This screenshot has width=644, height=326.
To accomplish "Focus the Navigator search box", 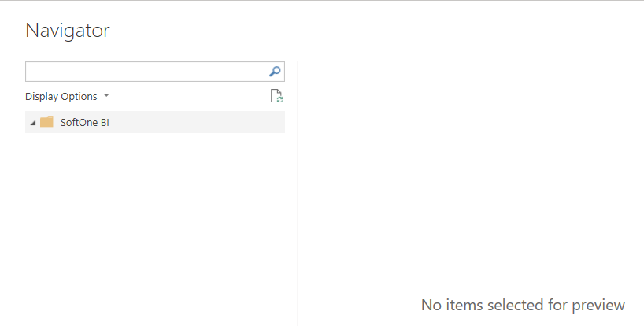I will click(146, 72).
